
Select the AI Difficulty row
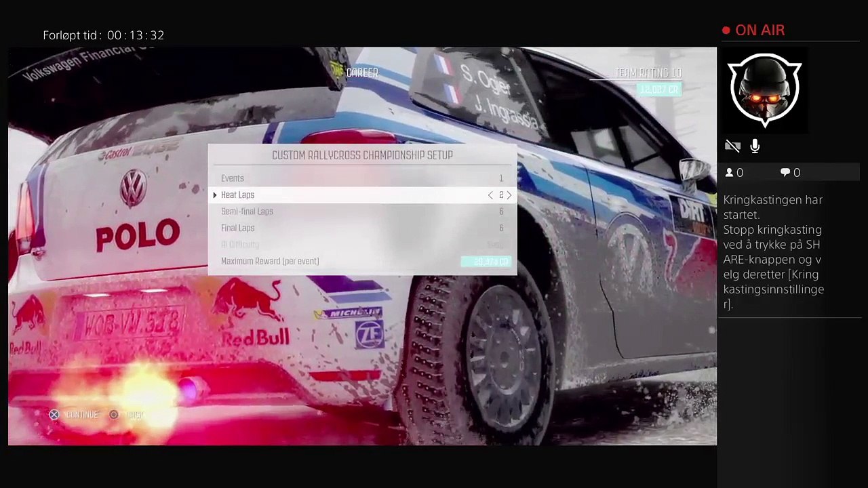[x=362, y=245]
